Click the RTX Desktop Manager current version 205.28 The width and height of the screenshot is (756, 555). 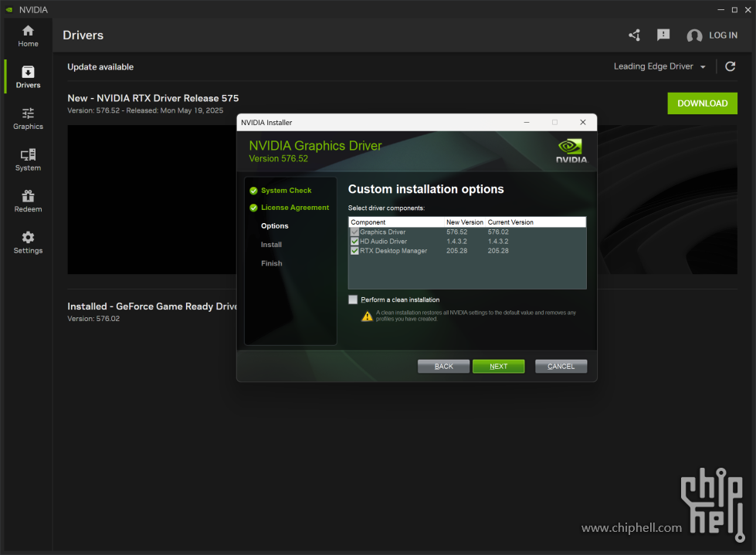pyautogui.click(x=498, y=251)
